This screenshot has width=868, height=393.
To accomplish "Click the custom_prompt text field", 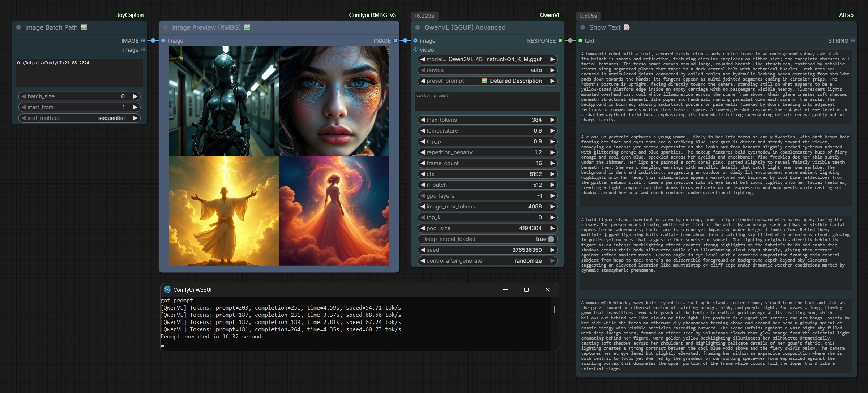I will click(487, 102).
